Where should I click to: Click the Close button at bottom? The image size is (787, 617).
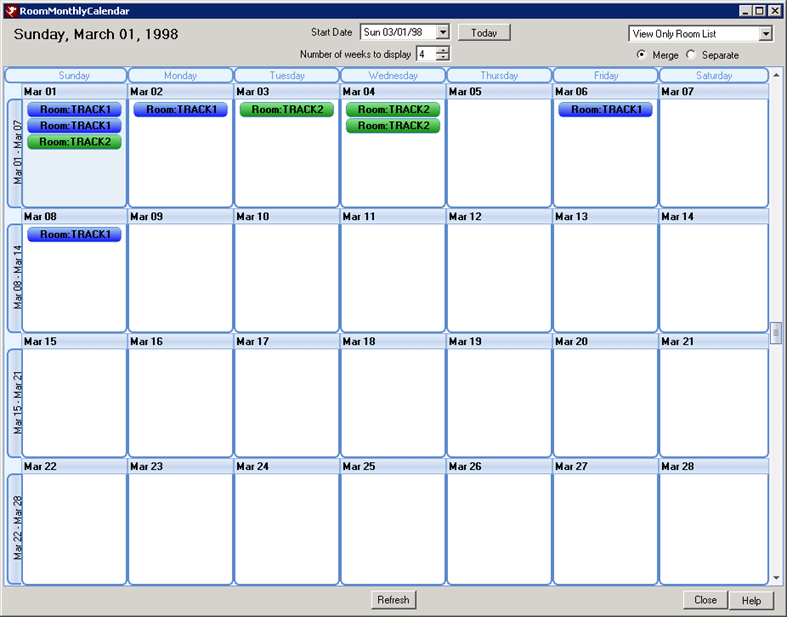tap(705, 600)
